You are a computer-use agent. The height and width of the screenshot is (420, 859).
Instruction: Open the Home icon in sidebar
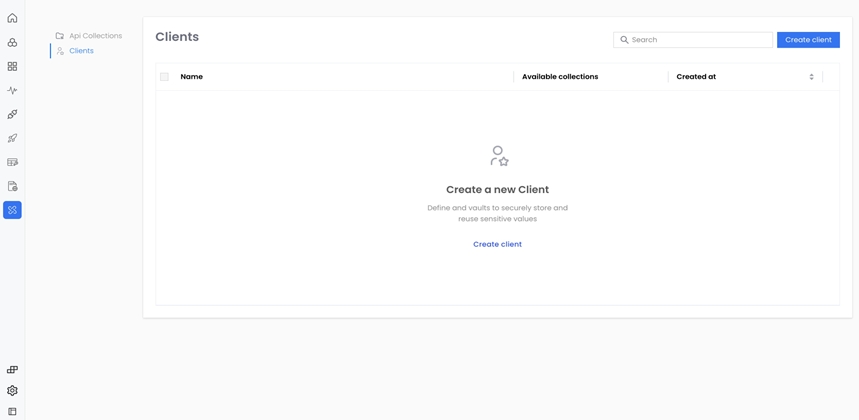[12, 18]
